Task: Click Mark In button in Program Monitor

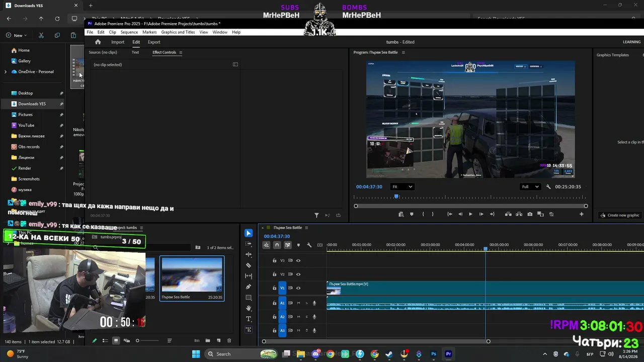Action: point(423,214)
